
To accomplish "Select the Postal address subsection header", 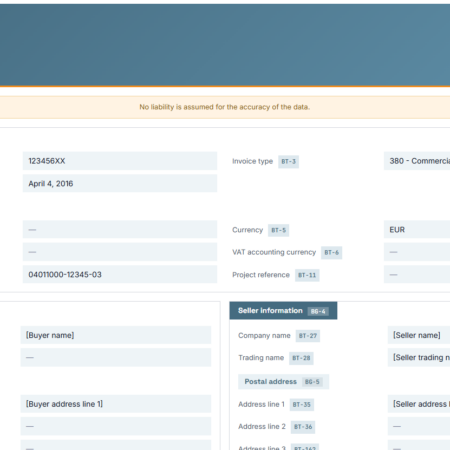I will [x=283, y=382].
